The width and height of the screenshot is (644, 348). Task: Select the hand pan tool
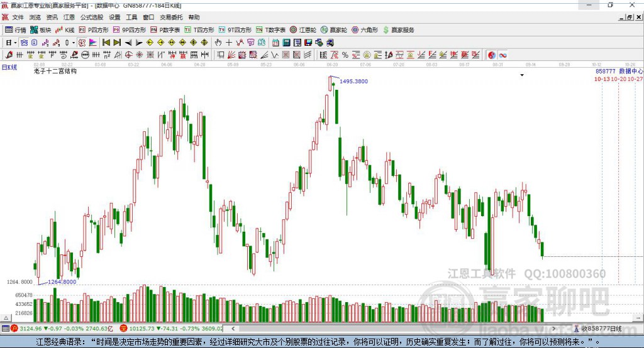click(218, 43)
